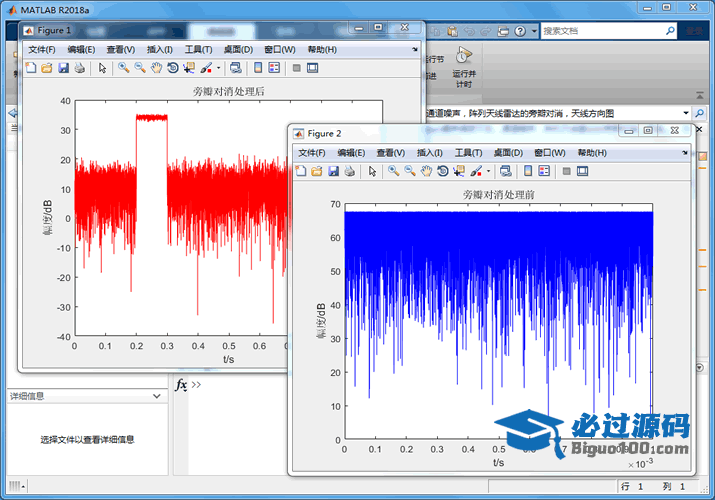Insert Legend icon in Figure 1 toolbar
715x500 pixels.
coord(274,68)
